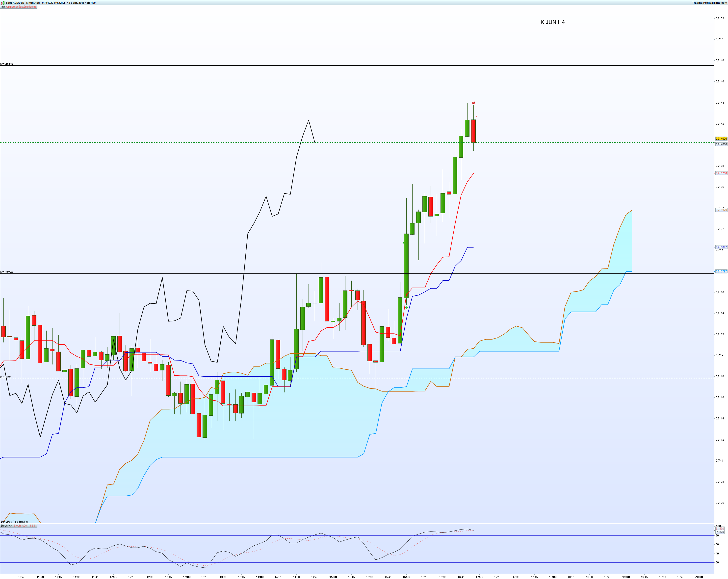Open the Prix indicator label
728x579 pixels.
(3, 7)
